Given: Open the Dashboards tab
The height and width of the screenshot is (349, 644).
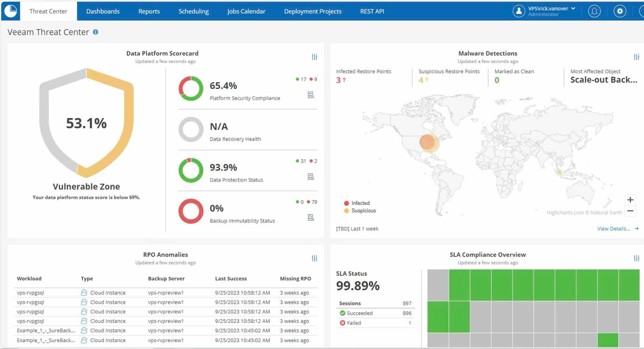Looking at the screenshot, I should click(x=103, y=11).
